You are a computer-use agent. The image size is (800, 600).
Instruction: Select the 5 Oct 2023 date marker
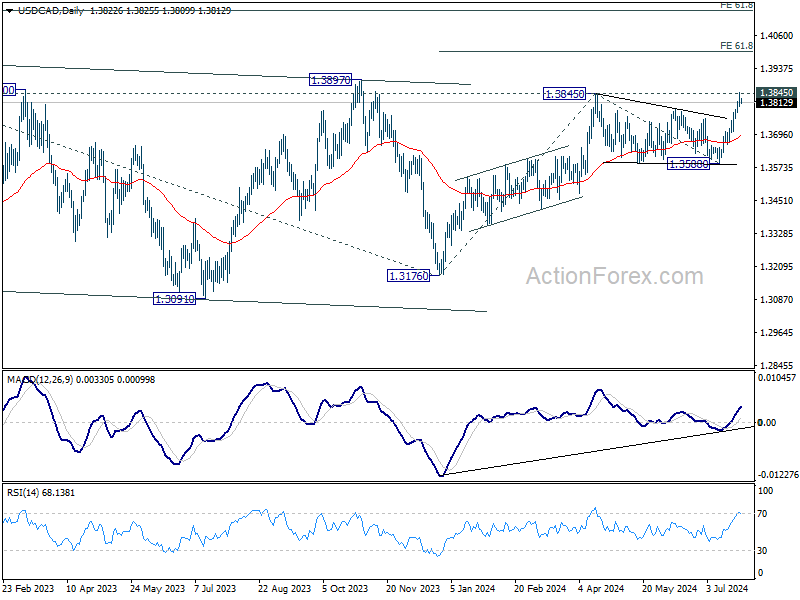tap(345, 588)
